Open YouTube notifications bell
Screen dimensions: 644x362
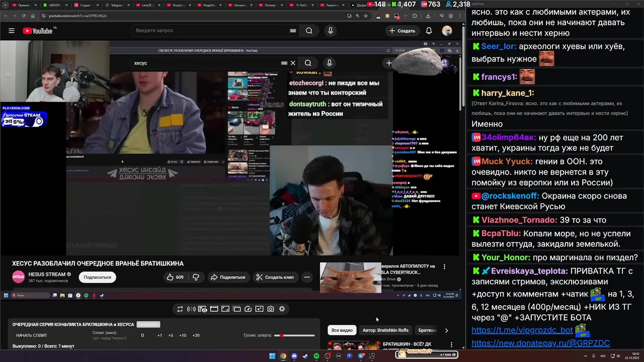[429, 31]
